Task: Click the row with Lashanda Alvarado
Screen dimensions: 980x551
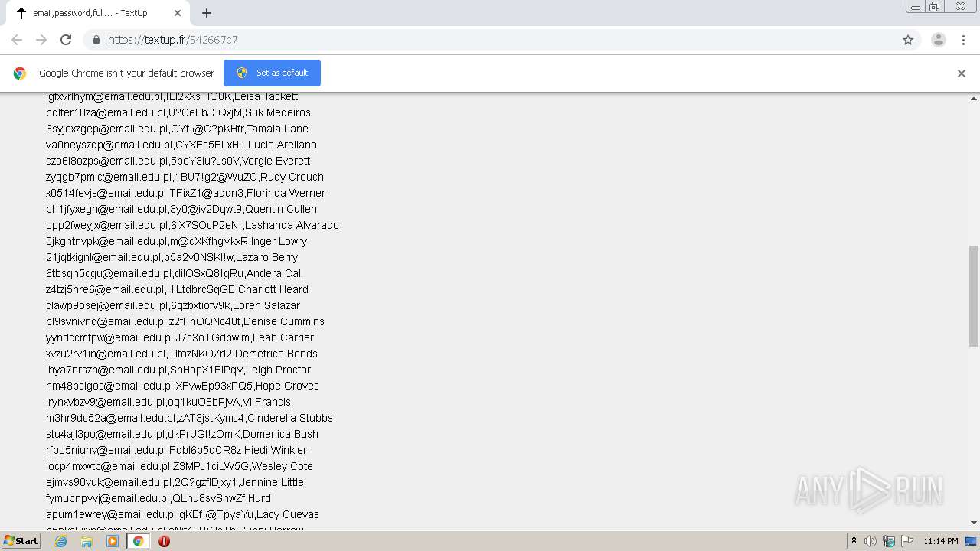Action: point(192,225)
